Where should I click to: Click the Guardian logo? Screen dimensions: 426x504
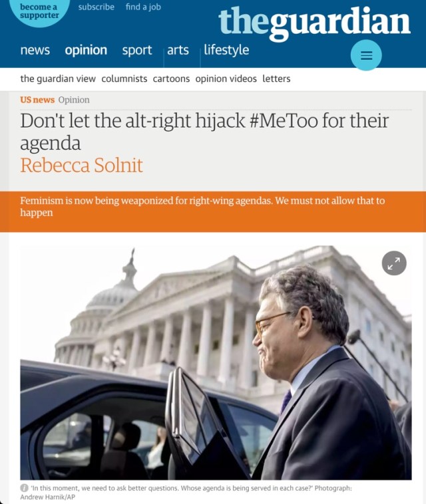coord(314,23)
